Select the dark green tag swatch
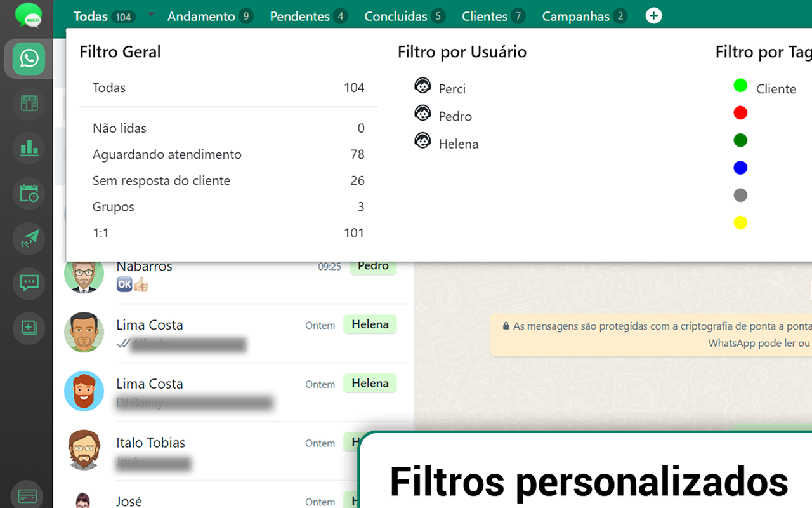This screenshot has width=812, height=508. (740, 140)
